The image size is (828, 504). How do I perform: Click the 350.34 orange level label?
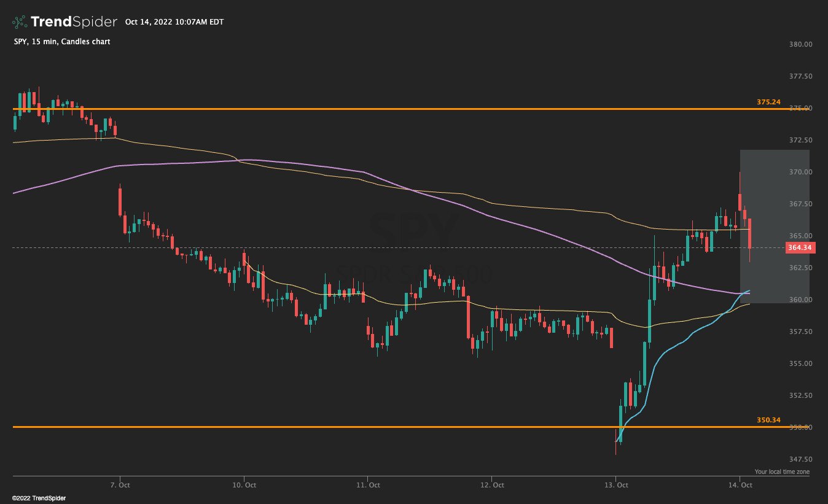768,420
